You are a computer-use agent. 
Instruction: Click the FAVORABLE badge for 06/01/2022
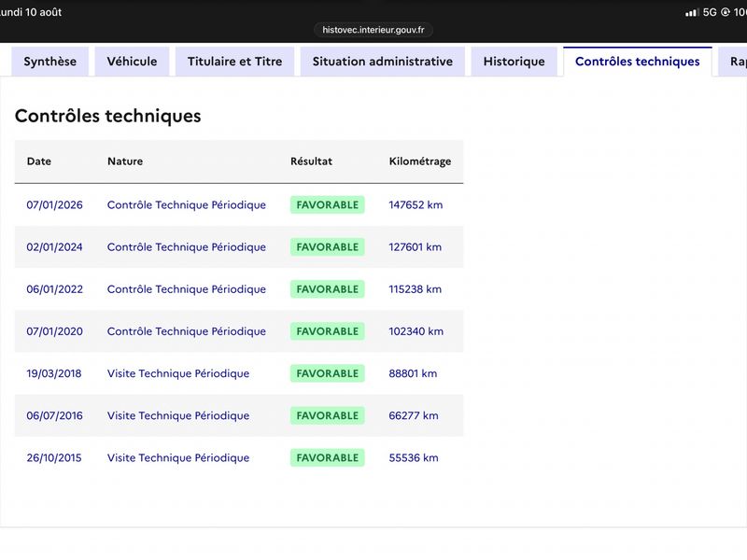pyautogui.click(x=328, y=289)
